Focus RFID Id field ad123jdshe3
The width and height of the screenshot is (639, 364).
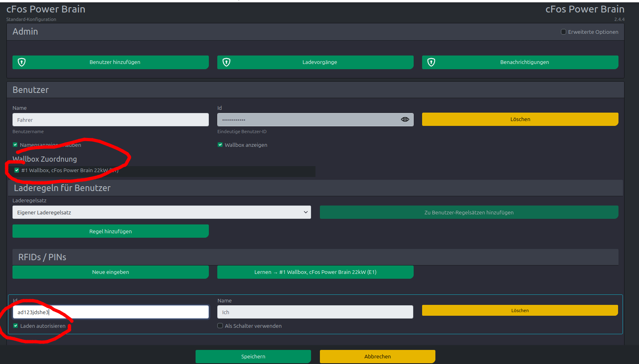pos(111,312)
